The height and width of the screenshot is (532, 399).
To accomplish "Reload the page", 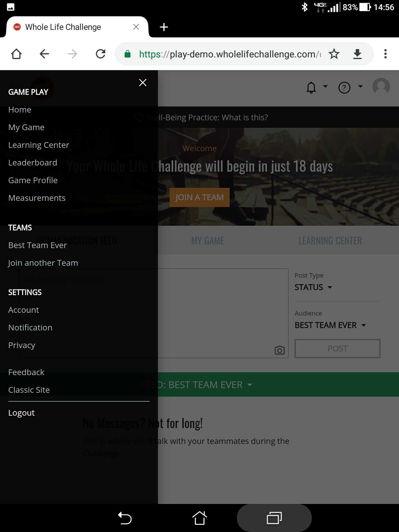I will (x=101, y=54).
